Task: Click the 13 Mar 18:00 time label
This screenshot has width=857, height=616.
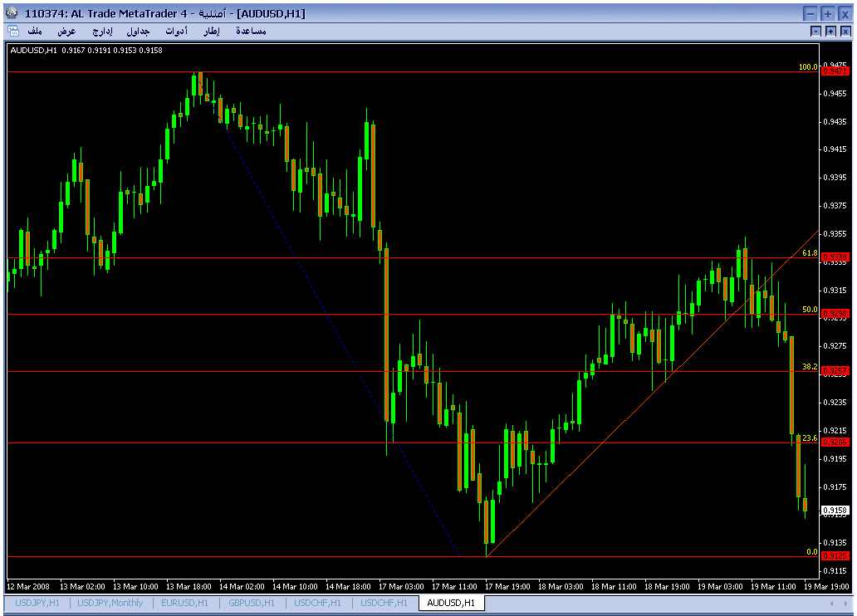Action: [189, 586]
